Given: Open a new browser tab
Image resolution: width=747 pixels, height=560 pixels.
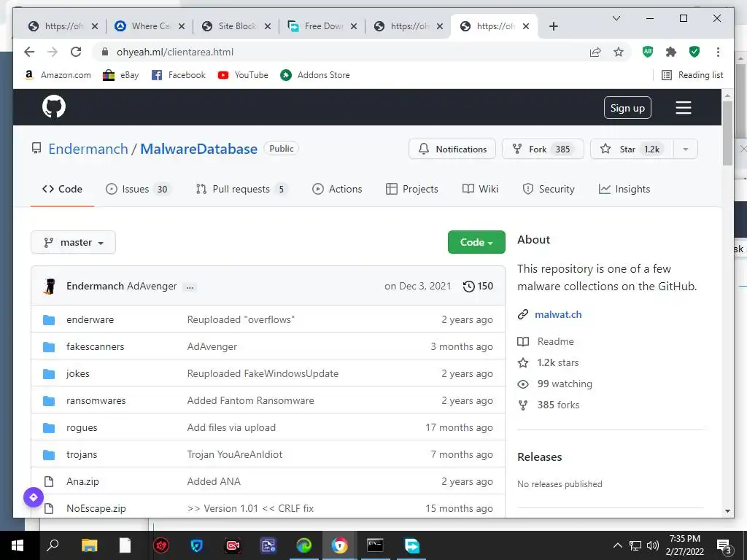Looking at the screenshot, I should (x=553, y=26).
